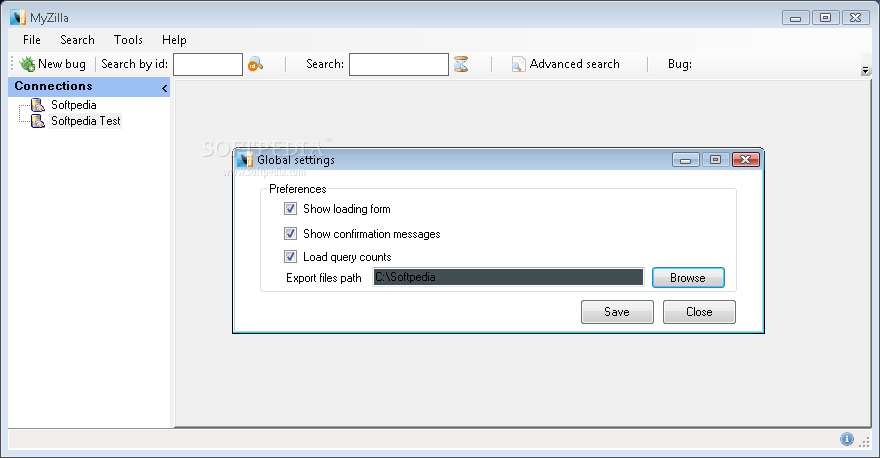Open the Search menu

click(77, 40)
